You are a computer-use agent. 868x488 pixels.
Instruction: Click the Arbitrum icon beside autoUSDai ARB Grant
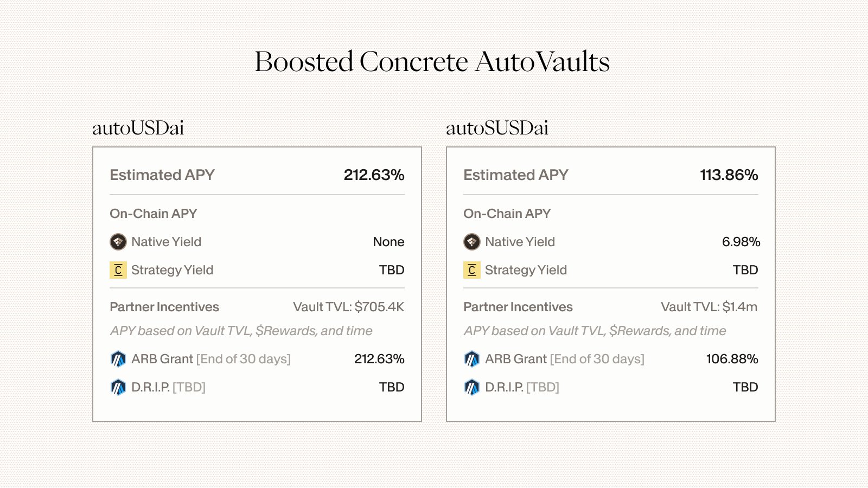coord(118,359)
